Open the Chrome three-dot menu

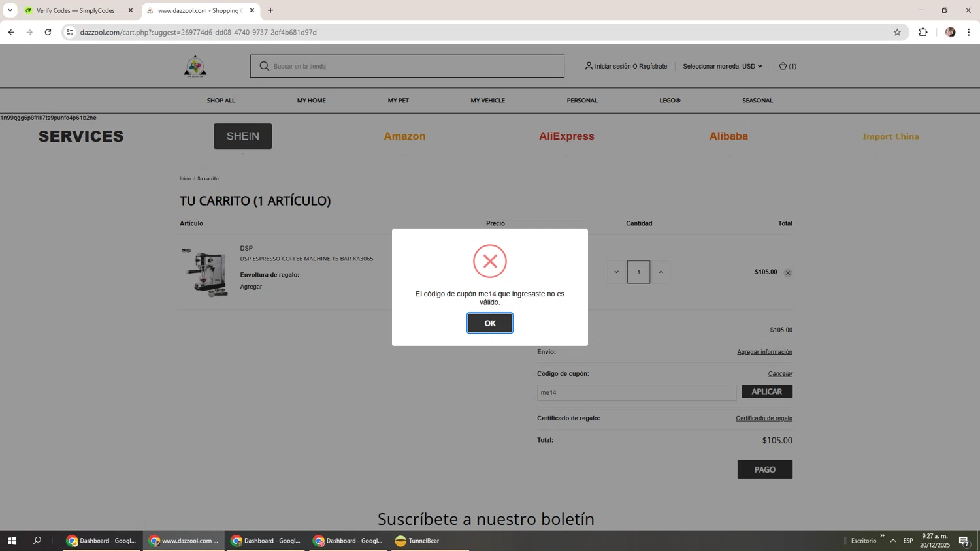coord(969,32)
